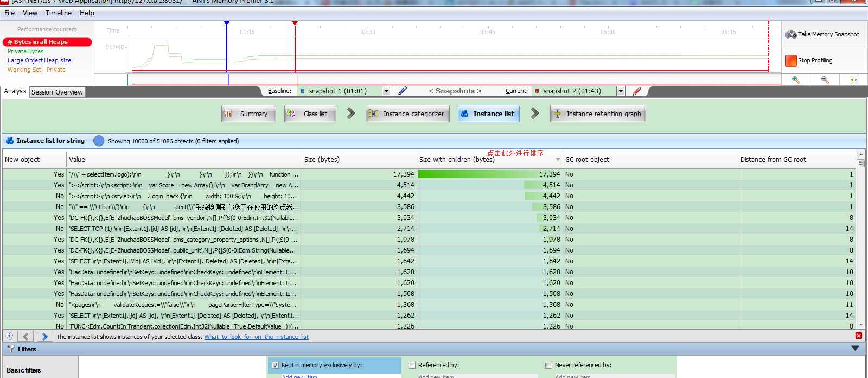Click the blue circle filter indicator
The image size is (868, 378).
pyautogui.click(x=99, y=141)
